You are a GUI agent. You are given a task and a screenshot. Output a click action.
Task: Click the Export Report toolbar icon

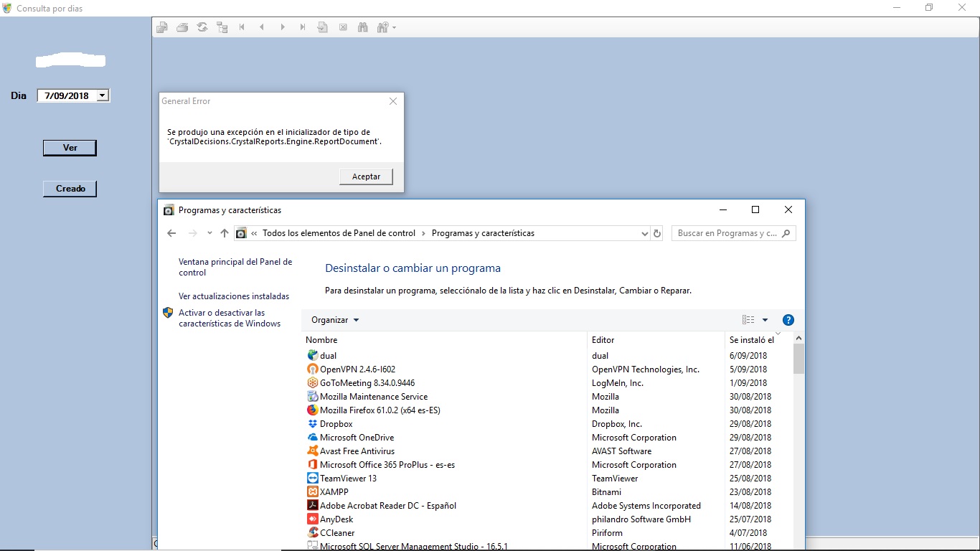click(162, 27)
